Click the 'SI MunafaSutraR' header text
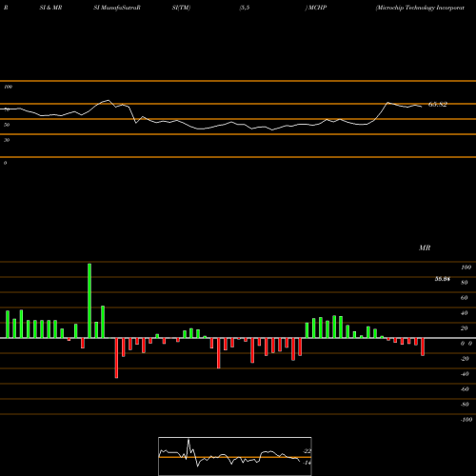476x476 pixels. [117, 8]
